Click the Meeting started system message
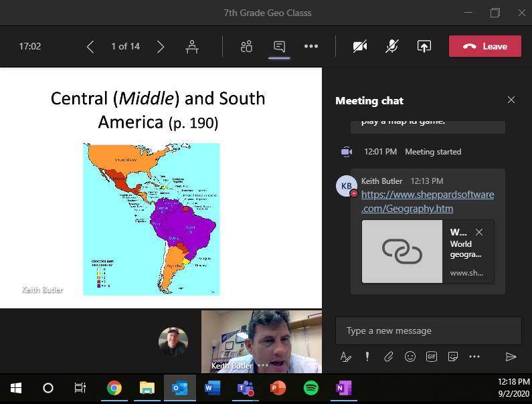532x404 pixels. tap(433, 152)
